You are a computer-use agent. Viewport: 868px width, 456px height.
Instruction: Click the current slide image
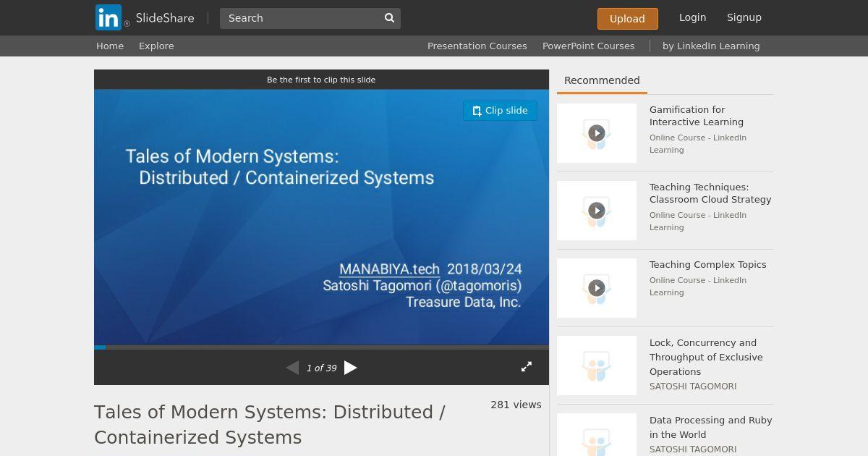coord(321,217)
